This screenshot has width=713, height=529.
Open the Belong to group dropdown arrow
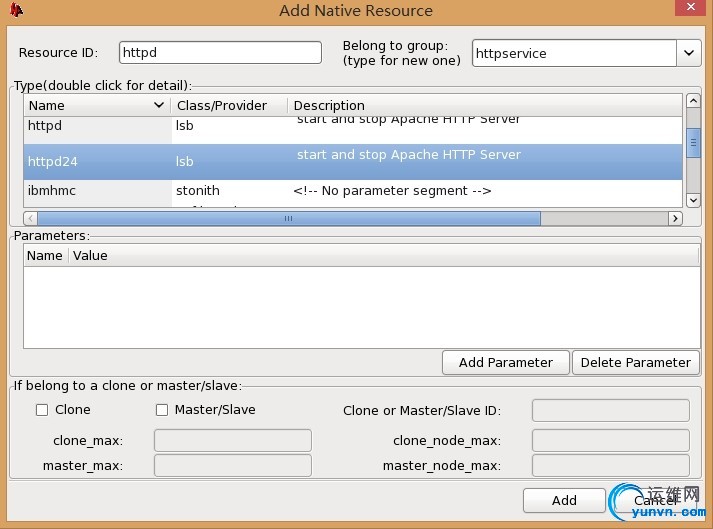[x=688, y=53]
